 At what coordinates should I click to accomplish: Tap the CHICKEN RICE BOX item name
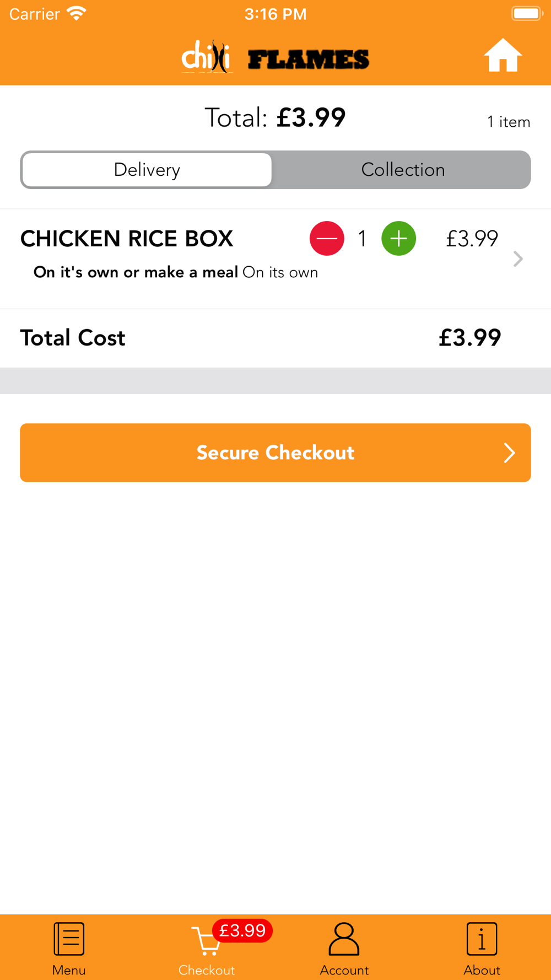click(127, 239)
